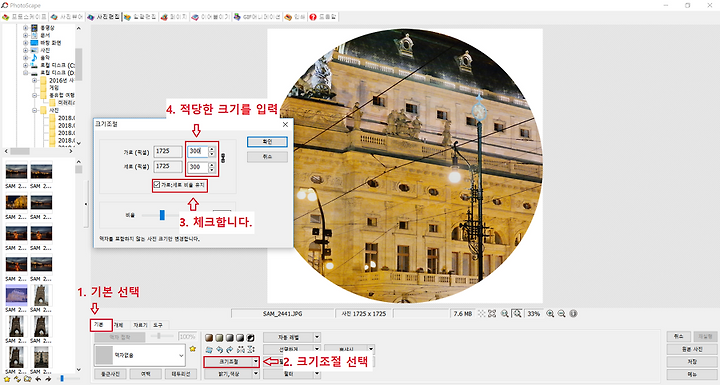Click the 가로 width new value field
Screen dimensions: 720x385
198,151
